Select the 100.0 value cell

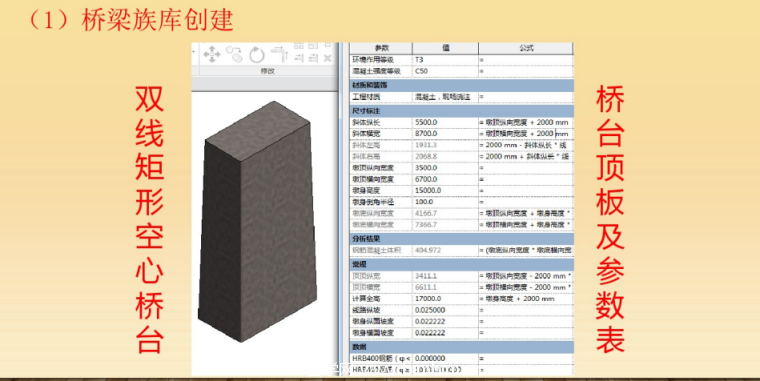(x=445, y=202)
